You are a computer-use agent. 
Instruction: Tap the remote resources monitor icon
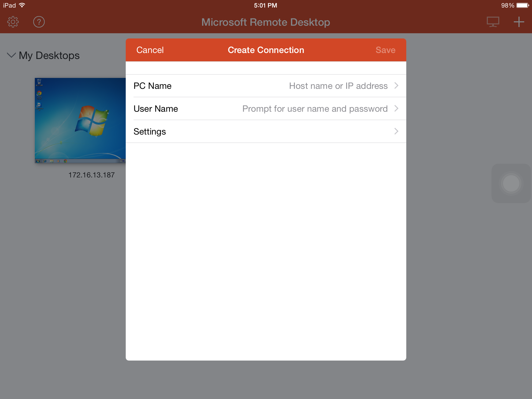tap(493, 22)
